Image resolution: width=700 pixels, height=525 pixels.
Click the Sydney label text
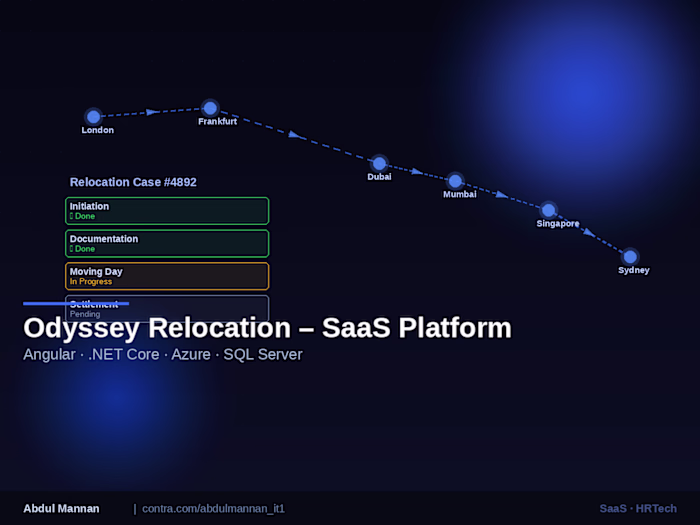pos(633,270)
